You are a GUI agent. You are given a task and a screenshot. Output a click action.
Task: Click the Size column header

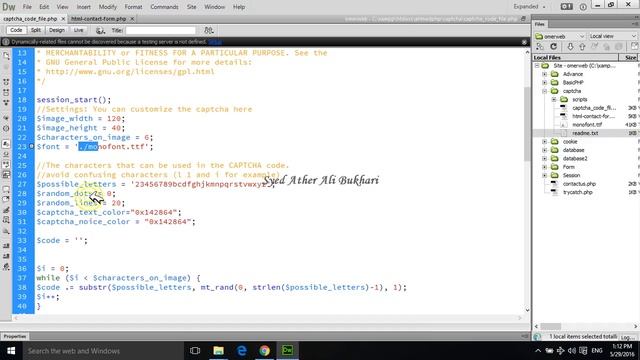[629, 58]
